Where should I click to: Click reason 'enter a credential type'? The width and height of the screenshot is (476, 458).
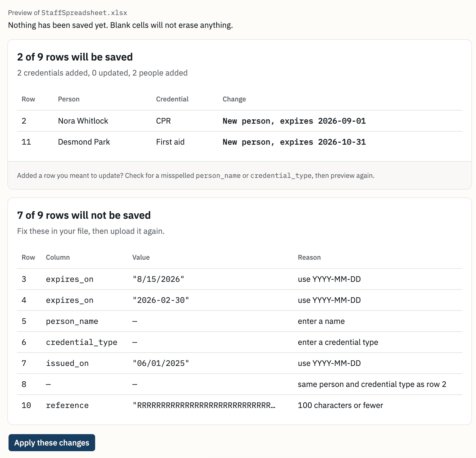click(338, 342)
